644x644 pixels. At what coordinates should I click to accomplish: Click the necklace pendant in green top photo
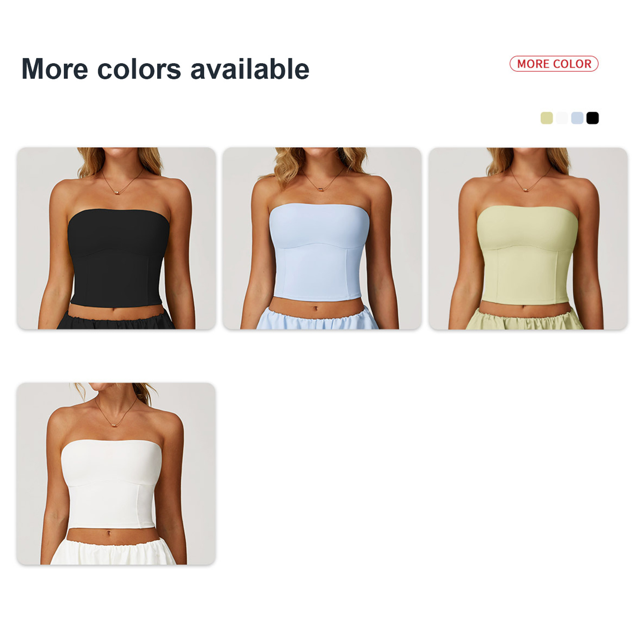pos(527,189)
